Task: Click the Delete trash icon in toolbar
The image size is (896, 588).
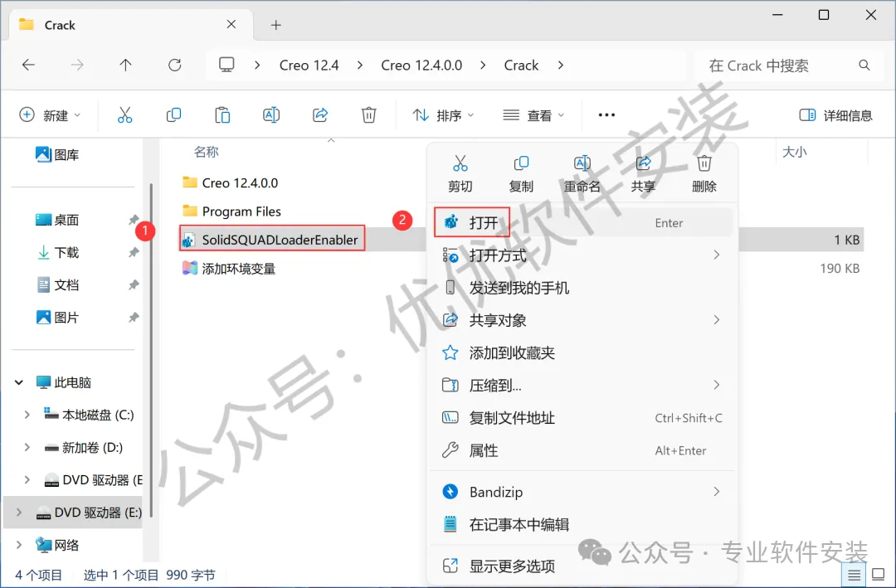Action: tap(368, 114)
